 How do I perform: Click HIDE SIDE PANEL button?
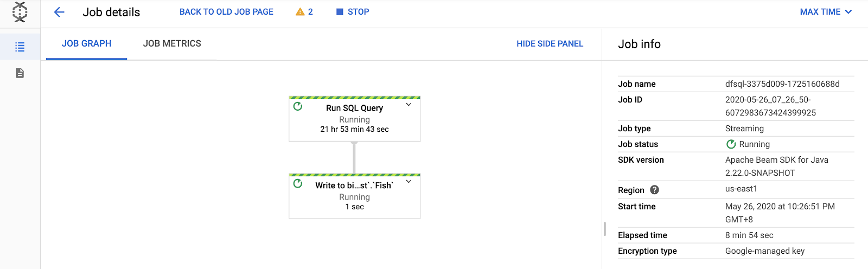point(550,44)
